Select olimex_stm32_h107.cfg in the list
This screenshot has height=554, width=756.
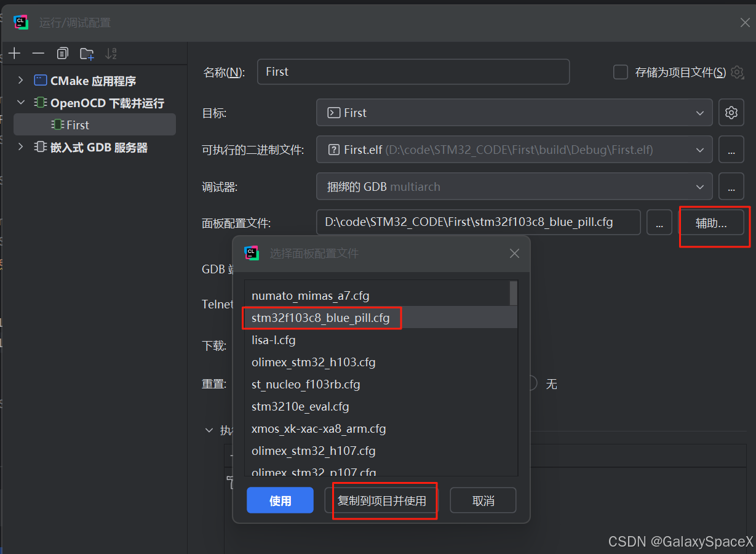(381, 451)
